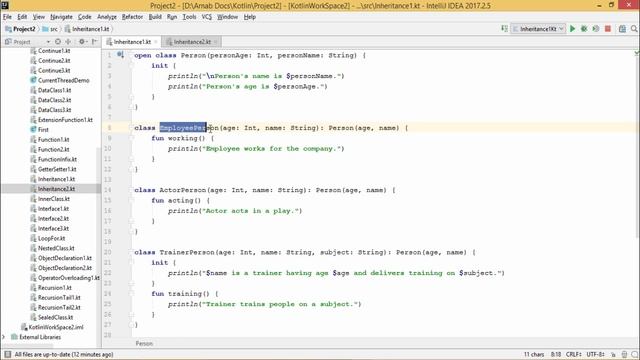Viewport: 640px width, 360px height.
Task: Open the Edit menu
Action: (22, 17)
